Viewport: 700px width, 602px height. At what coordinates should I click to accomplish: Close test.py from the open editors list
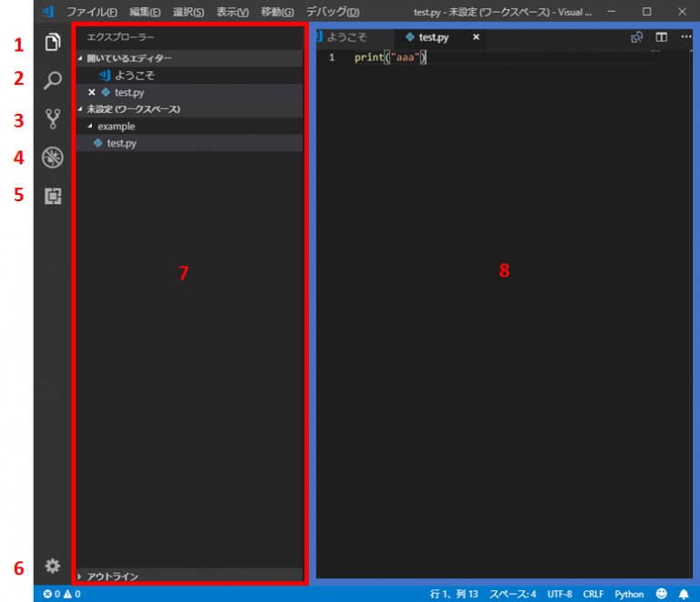click(x=91, y=92)
